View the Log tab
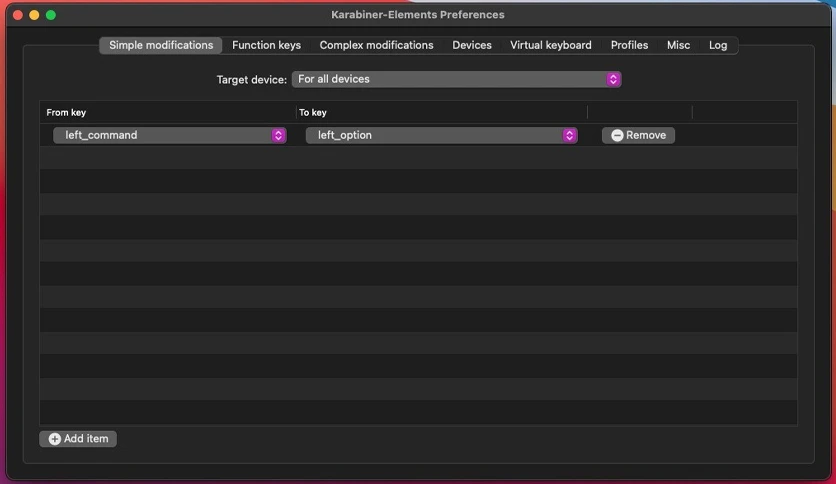 pos(718,45)
